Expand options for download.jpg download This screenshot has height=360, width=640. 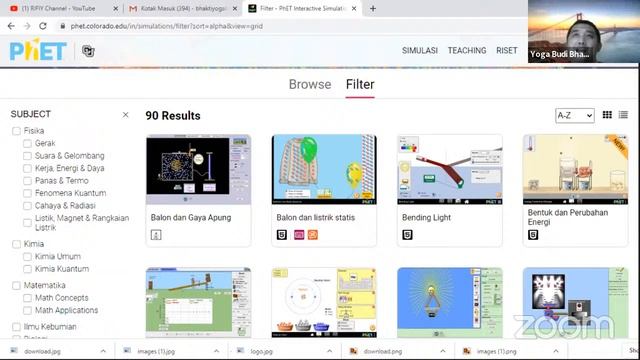pyautogui.click(x=103, y=351)
